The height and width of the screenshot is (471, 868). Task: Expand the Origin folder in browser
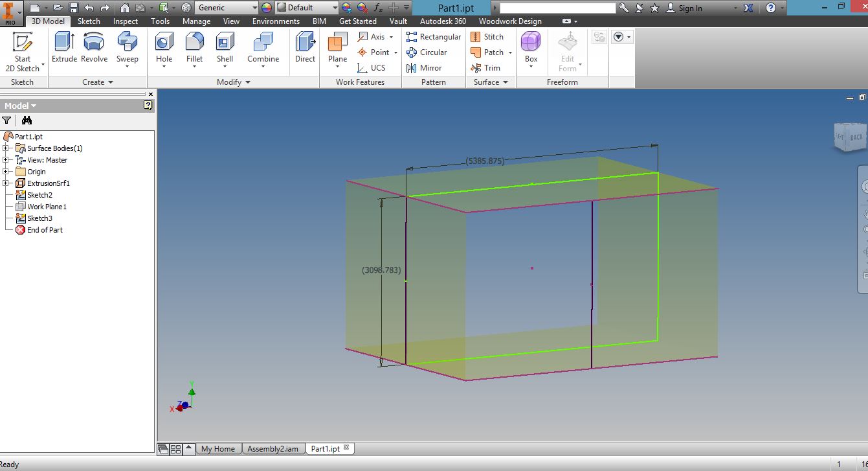(5, 171)
